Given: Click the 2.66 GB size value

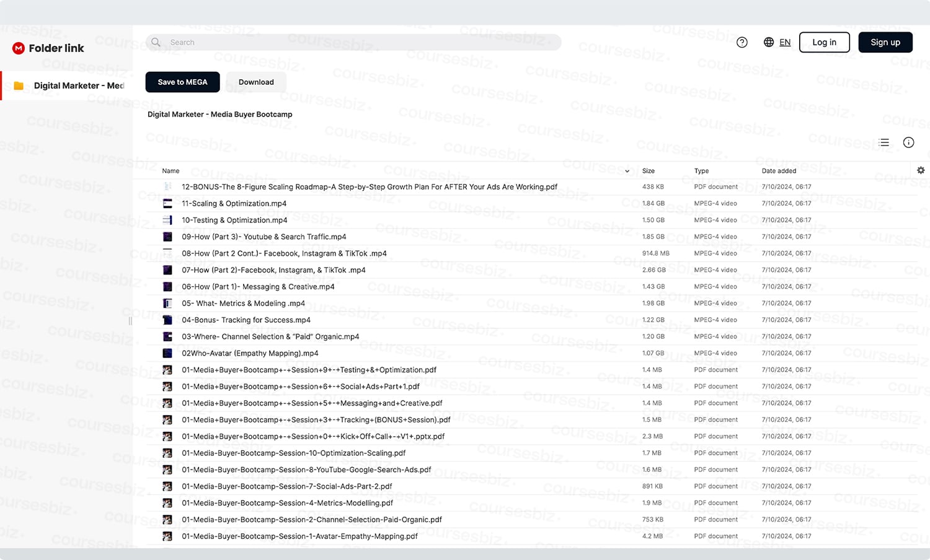Looking at the screenshot, I should 653,270.
